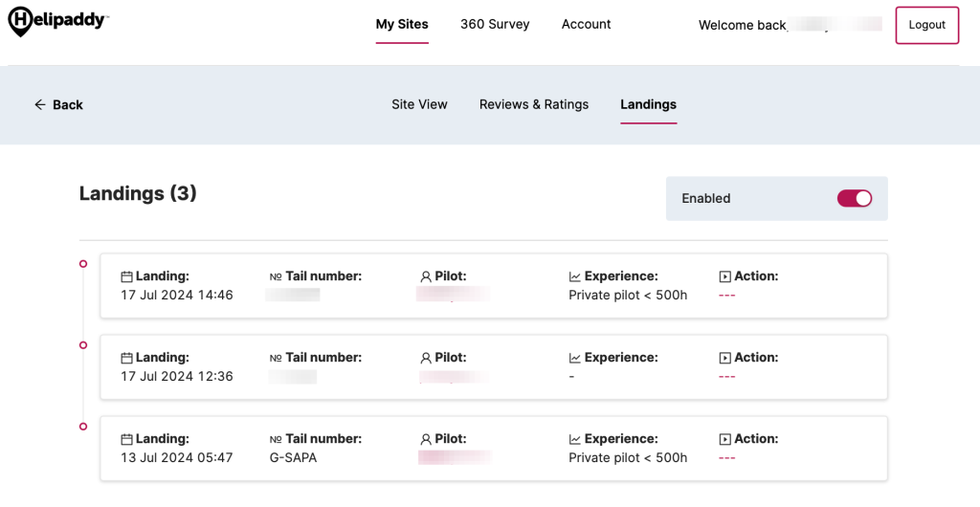
Task: Click action play icon in the G-SAPA row
Action: [x=725, y=439]
